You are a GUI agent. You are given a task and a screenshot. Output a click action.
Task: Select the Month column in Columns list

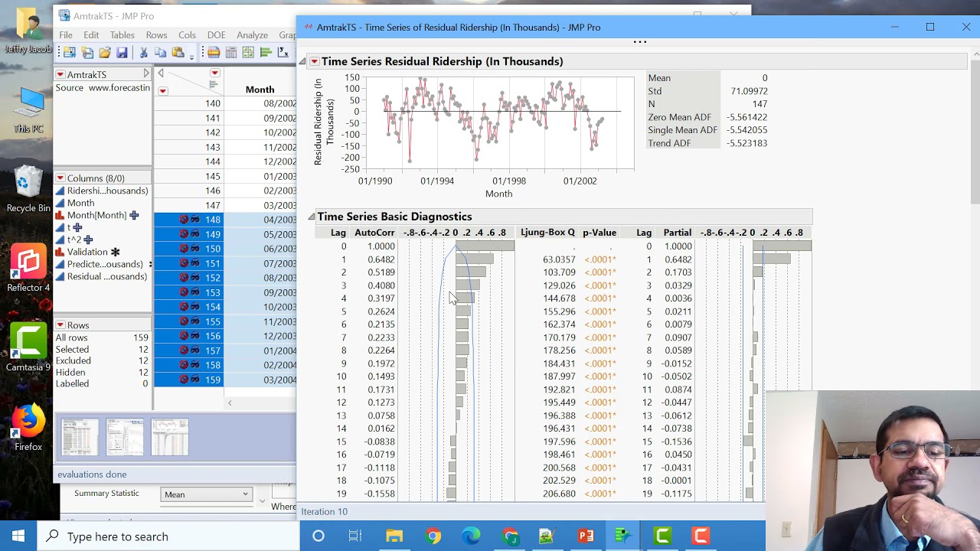tap(80, 203)
